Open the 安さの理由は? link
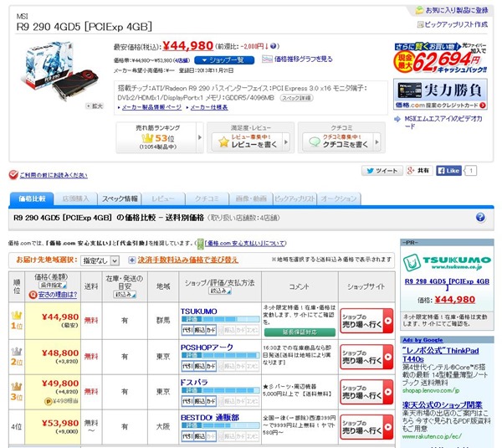 pyautogui.click(x=58, y=295)
